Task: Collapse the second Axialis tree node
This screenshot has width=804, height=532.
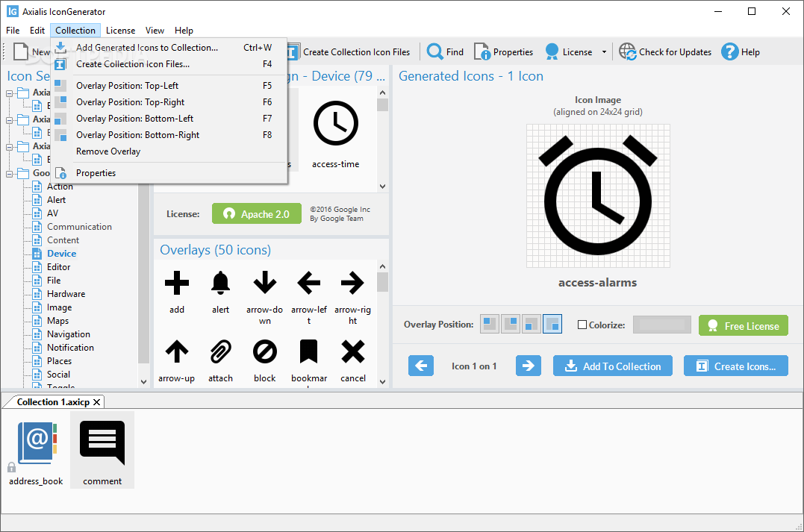Action: click(9, 120)
